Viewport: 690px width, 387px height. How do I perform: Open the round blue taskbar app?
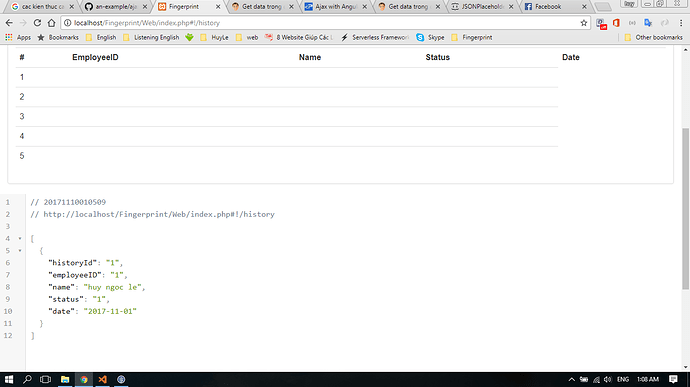pos(121,379)
